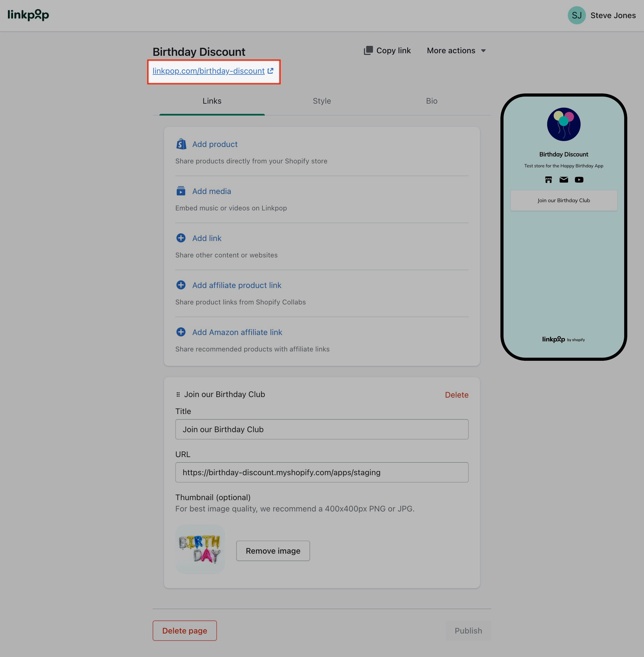The height and width of the screenshot is (657, 644).
Task: Click the BIRTHDAY balloon thumbnail image
Action: pyautogui.click(x=200, y=549)
